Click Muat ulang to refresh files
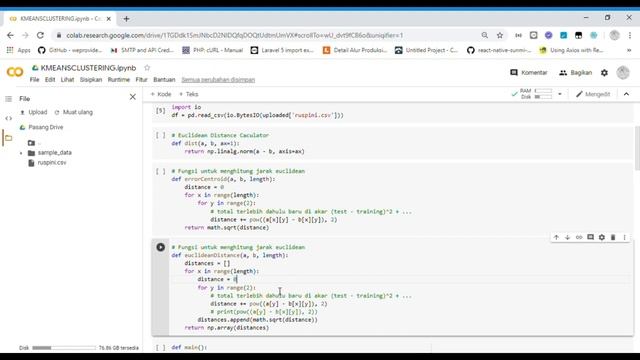The height and width of the screenshot is (360, 640). [73, 112]
